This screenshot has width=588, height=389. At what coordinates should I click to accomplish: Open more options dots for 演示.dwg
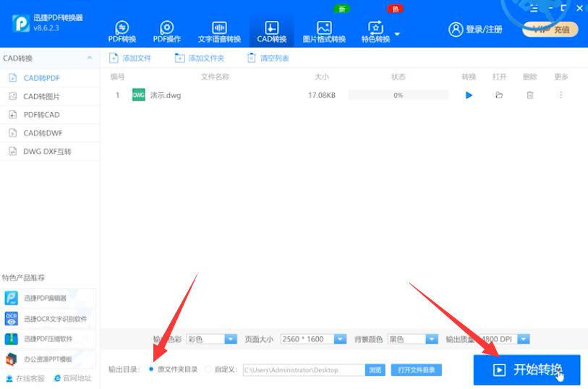[x=561, y=95]
